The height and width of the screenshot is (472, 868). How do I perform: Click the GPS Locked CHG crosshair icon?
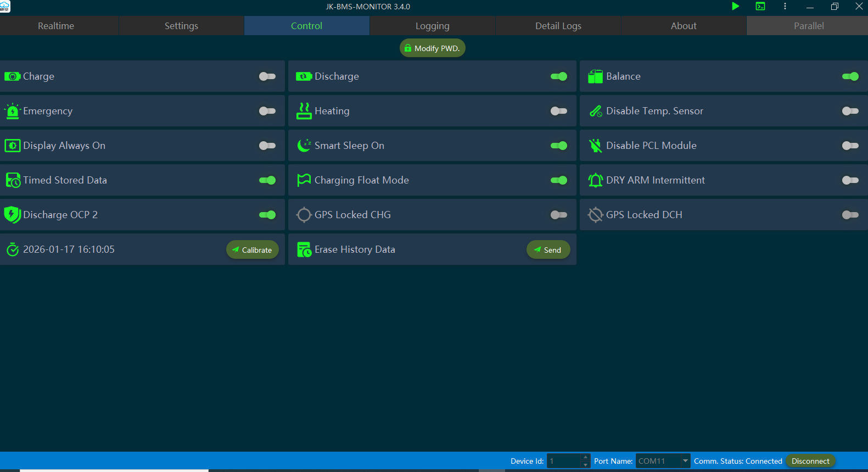coord(304,215)
